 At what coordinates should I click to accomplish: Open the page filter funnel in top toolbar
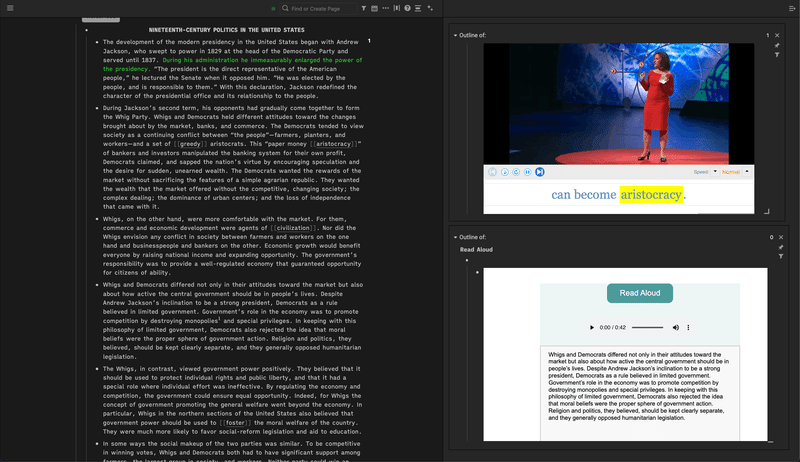(364, 8)
